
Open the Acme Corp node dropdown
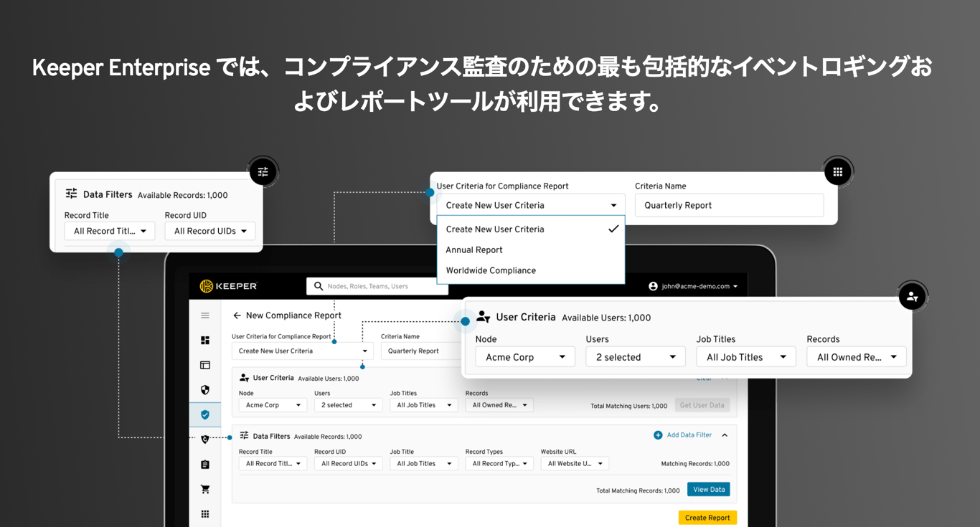(524, 356)
